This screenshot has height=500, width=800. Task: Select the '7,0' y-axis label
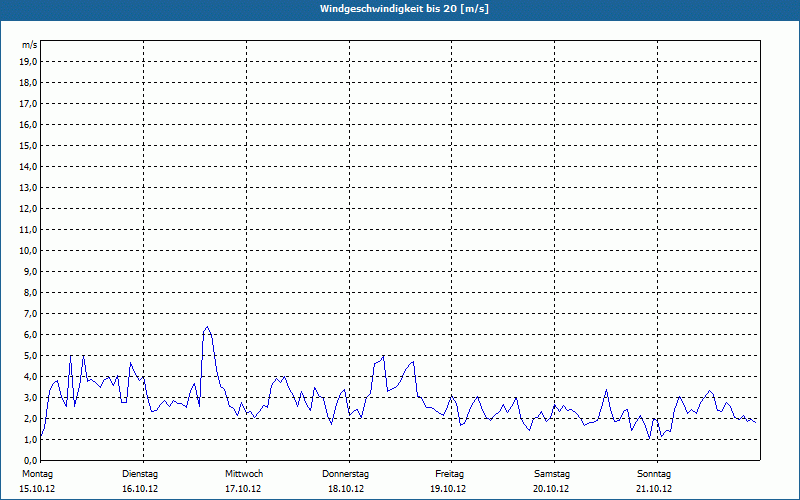click(30, 313)
